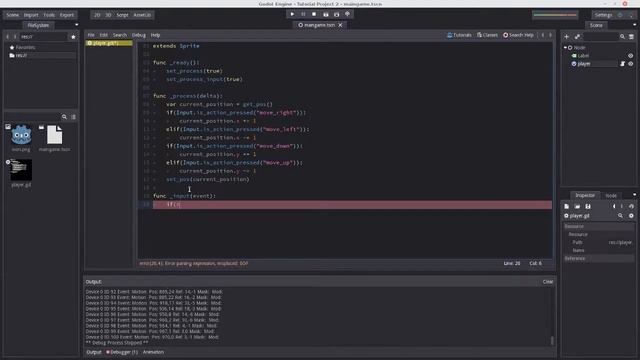Image resolution: width=640 pixels, height=360 pixels.
Task: Go to previous script edit location
Action: [542, 35]
